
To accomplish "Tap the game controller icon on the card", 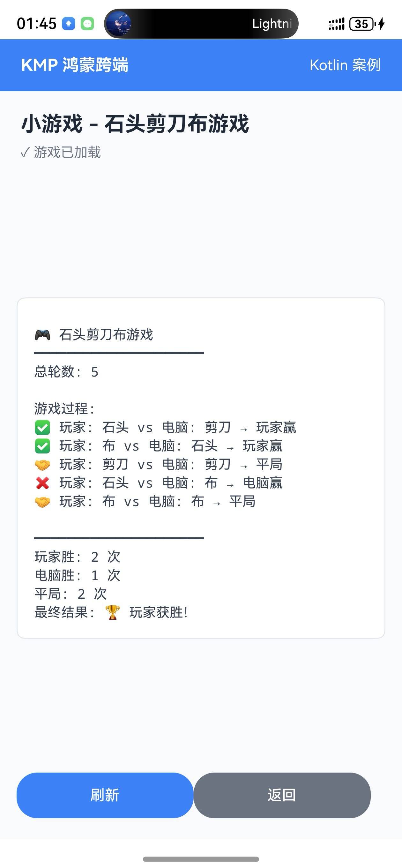I will [x=42, y=335].
